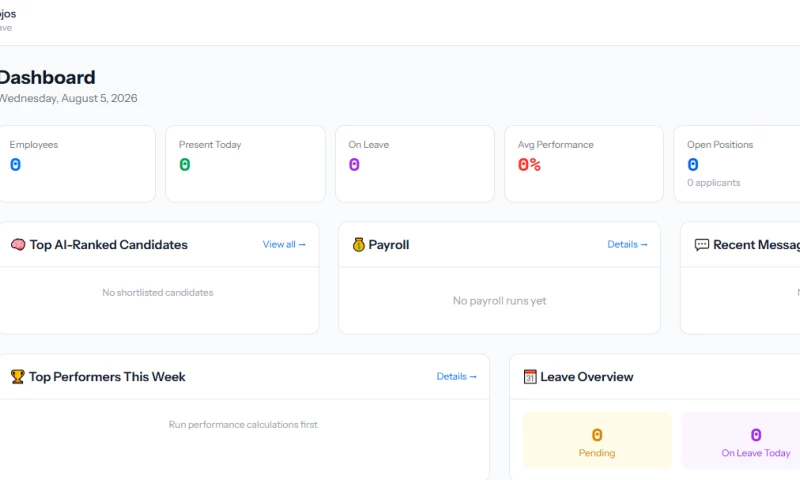The image size is (800, 480).
Task: Click the Recent Messages speech bubble icon
Action: click(x=702, y=245)
